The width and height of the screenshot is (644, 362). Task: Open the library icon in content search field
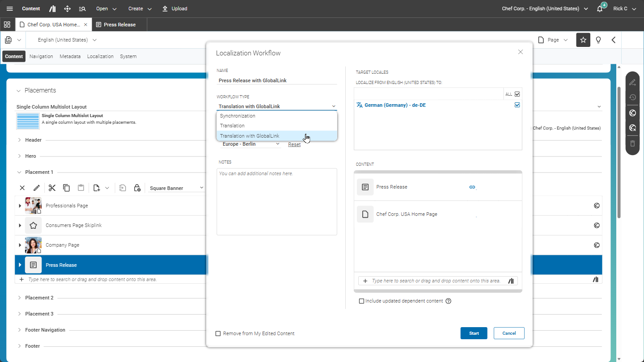(511, 281)
